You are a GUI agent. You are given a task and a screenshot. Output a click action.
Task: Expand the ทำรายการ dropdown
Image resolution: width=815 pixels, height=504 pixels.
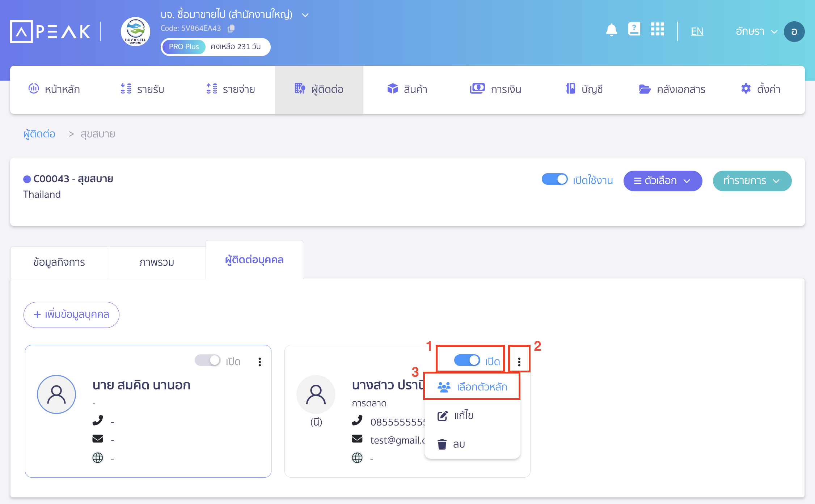click(x=752, y=181)
